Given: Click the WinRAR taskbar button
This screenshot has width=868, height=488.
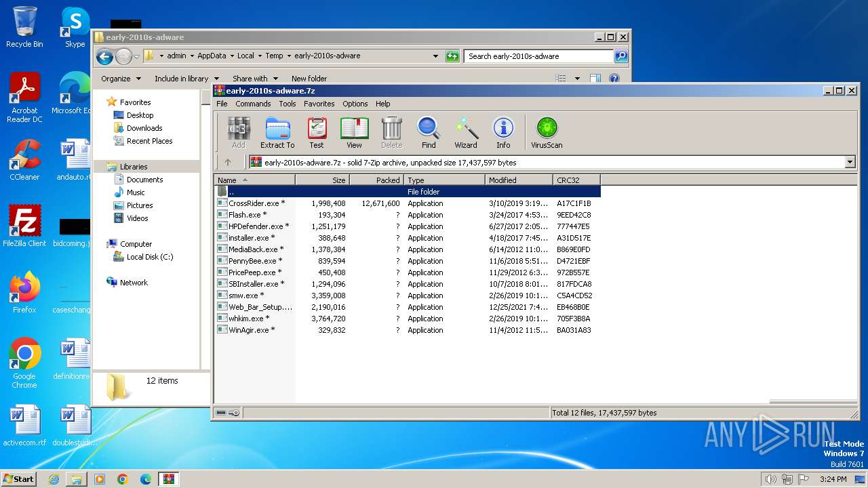Looking at the screenshot, I should tap(168, 479).
